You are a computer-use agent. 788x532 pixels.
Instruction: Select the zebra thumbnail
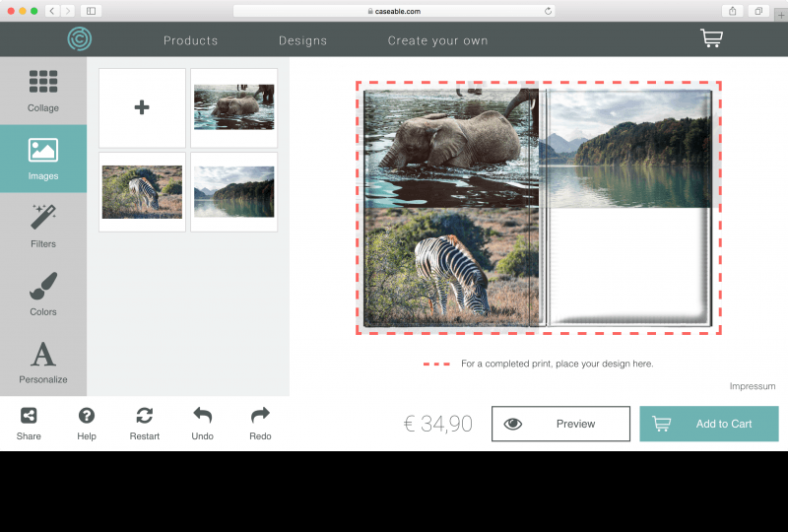pyautogui.click(x=142, y=192)
